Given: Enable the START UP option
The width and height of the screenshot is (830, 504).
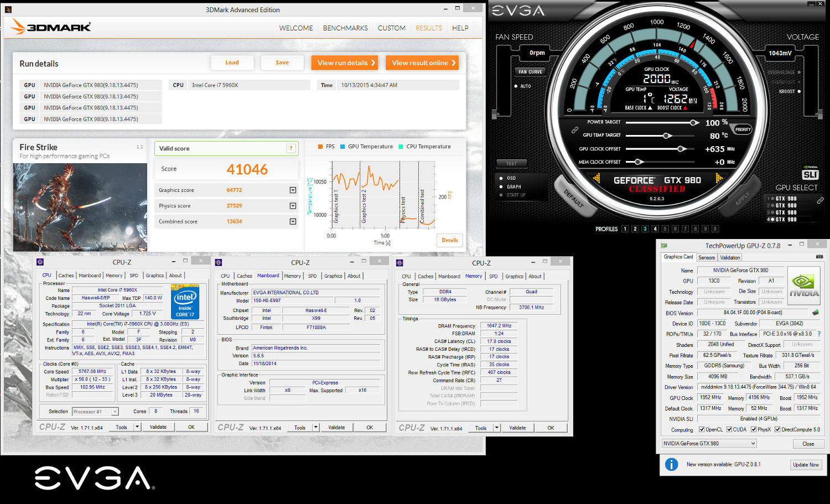Looking at the screenshot, I should 501,195.
